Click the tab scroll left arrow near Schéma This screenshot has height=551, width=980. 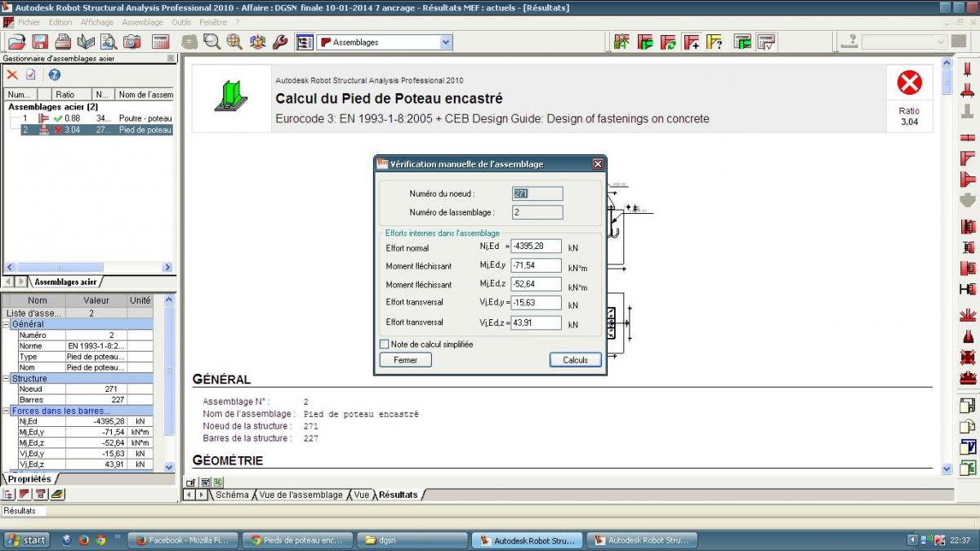pos(189,495)
